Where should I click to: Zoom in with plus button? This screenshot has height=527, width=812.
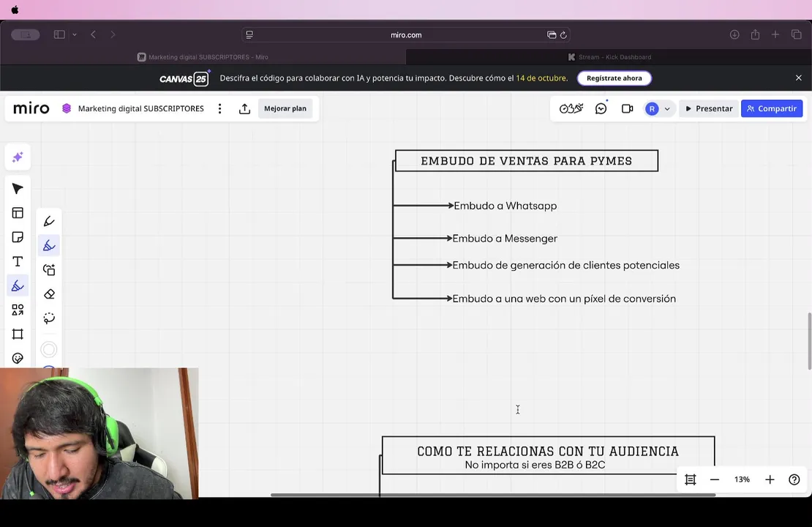coord(770,480)
